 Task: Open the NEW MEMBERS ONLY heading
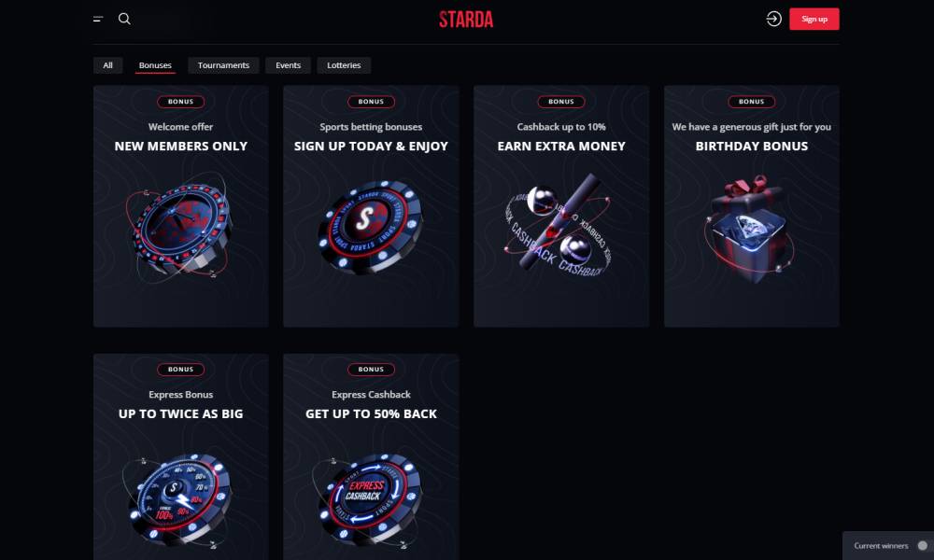coord(180,146)
